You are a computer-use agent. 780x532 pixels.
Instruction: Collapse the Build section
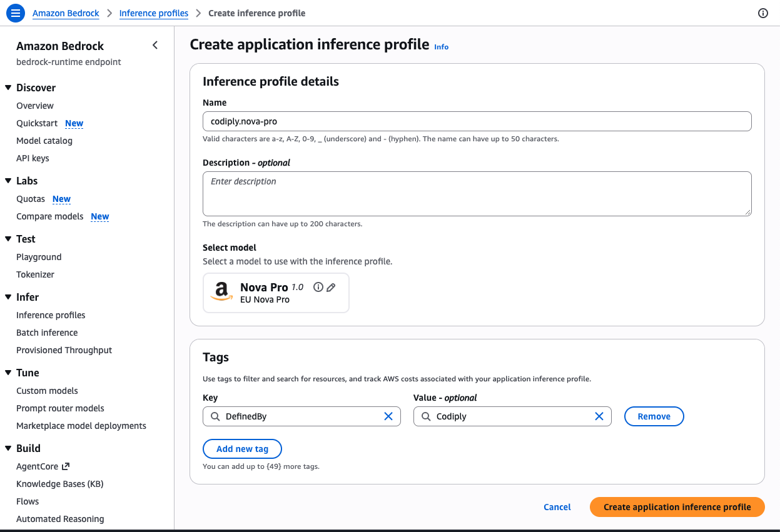coord(8,448)
